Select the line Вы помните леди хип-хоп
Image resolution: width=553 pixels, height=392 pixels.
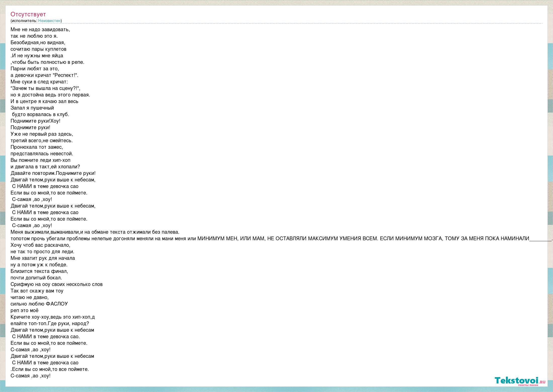[40, 160]
